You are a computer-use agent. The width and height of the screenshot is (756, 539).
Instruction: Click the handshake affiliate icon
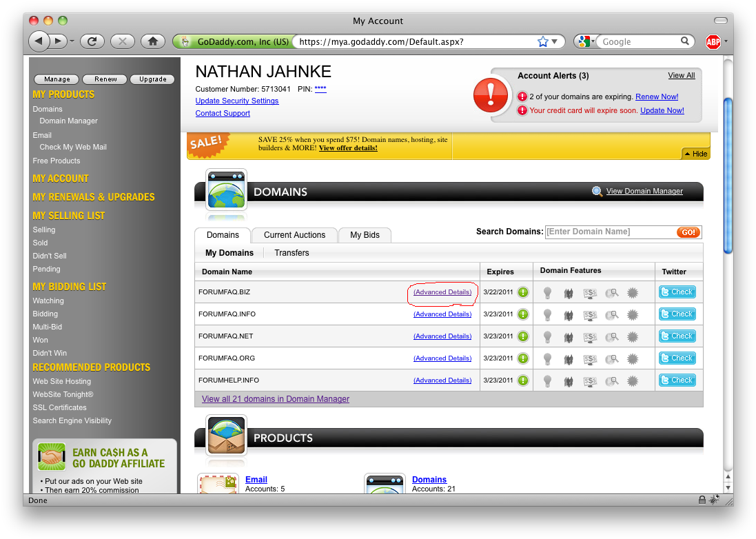pyautogui.click(x=52, y=456)
